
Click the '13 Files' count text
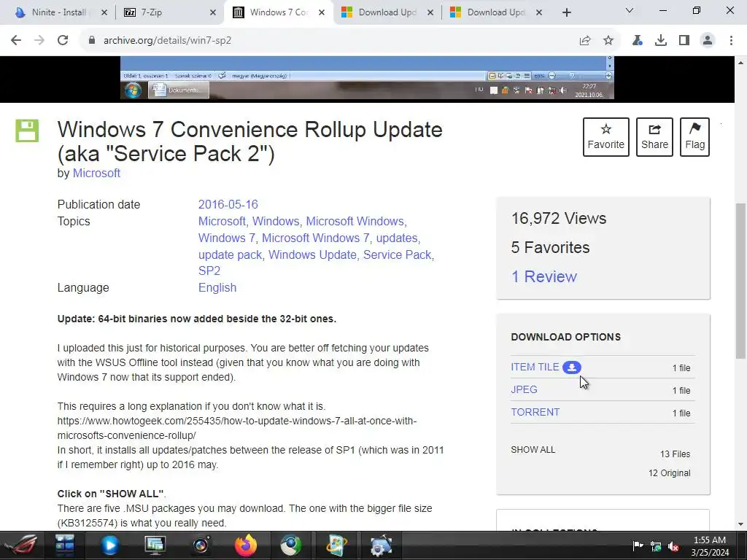tap(675, 454)
